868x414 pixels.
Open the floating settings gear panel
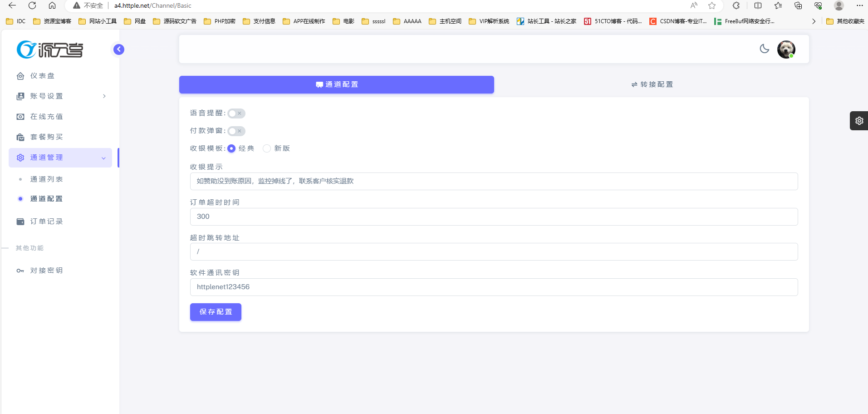pos(859,121)
